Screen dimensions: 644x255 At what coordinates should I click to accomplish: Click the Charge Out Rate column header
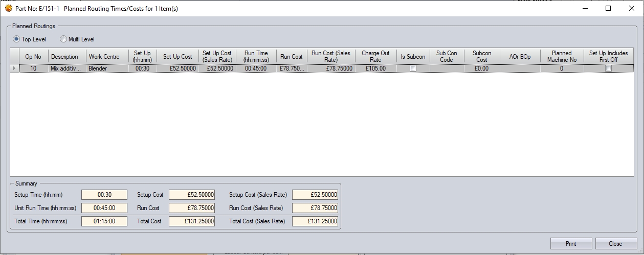[375, 56]
